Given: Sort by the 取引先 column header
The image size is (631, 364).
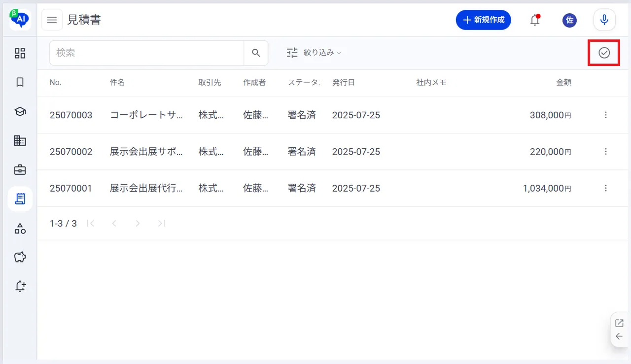Looking at the screenshot, I should point(210,83).
